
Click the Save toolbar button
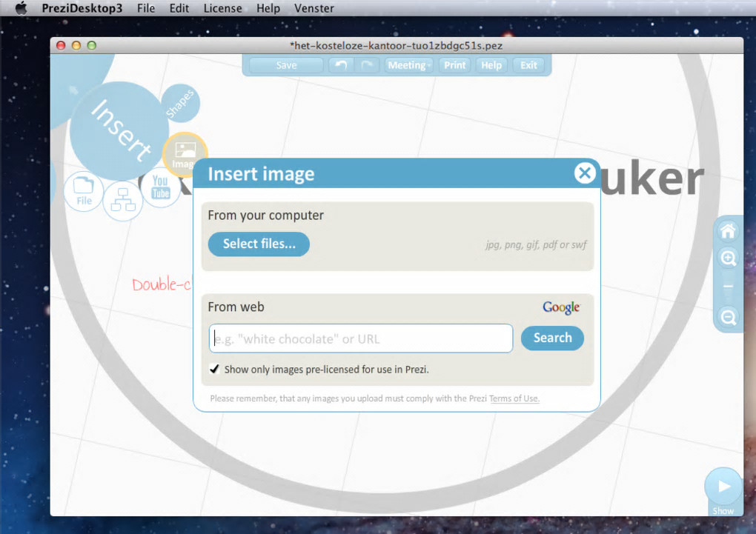(x=286, y=65)
